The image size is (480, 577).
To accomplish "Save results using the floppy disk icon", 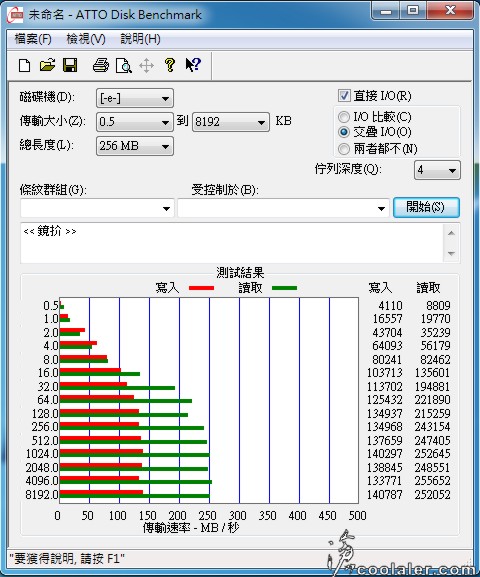I will coord(70,66).
